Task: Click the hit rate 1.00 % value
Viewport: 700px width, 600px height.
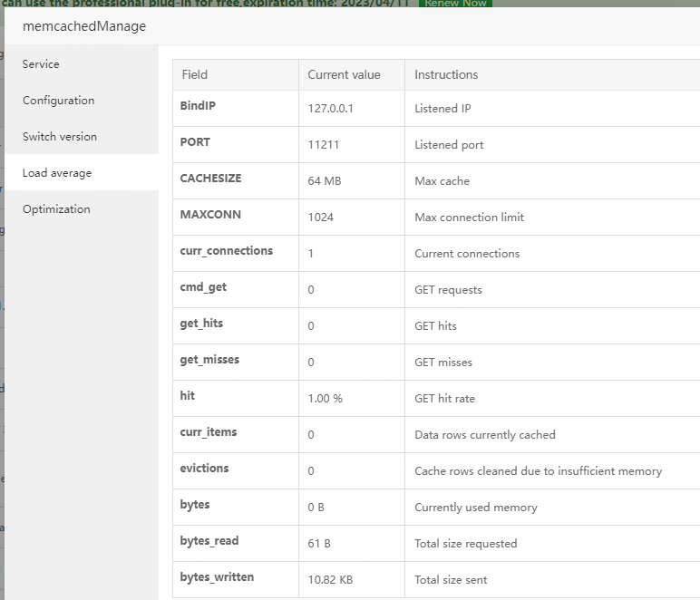Action: [325, 399]
